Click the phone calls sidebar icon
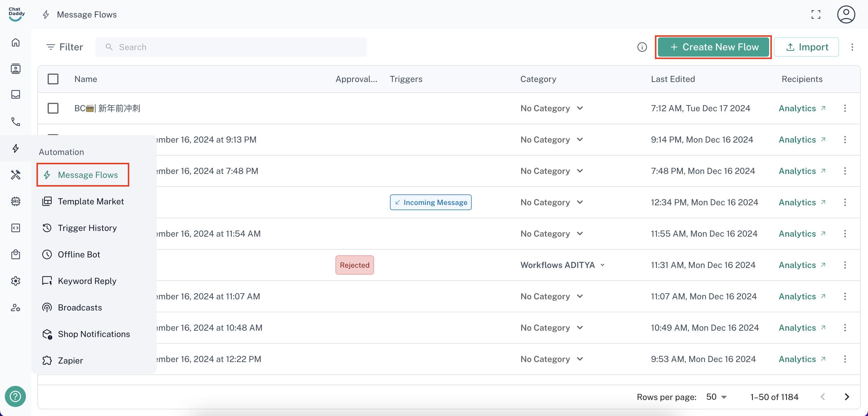 15,121
